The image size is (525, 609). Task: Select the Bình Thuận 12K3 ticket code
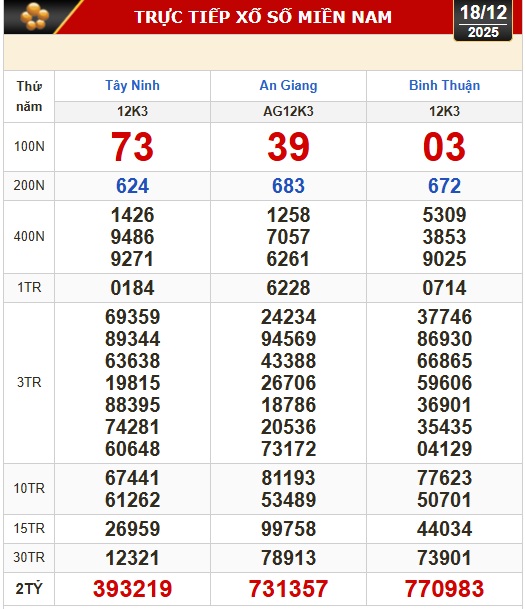[445, 112]
